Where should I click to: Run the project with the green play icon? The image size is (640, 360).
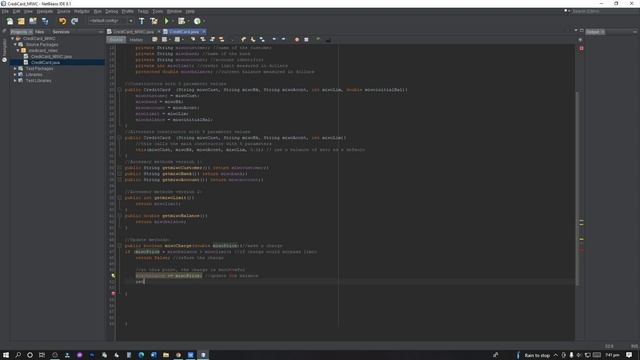(166, 21)
